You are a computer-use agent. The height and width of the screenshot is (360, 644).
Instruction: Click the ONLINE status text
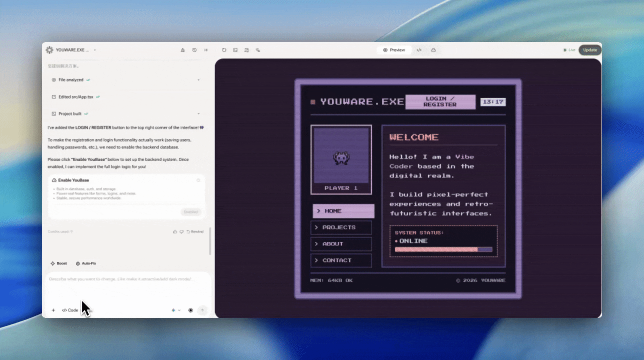413,241
